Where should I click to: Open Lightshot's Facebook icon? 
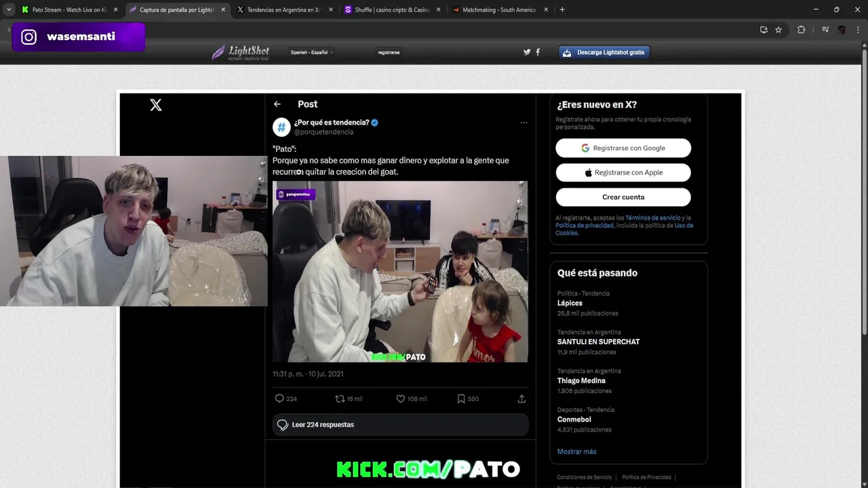coord(538,52)
